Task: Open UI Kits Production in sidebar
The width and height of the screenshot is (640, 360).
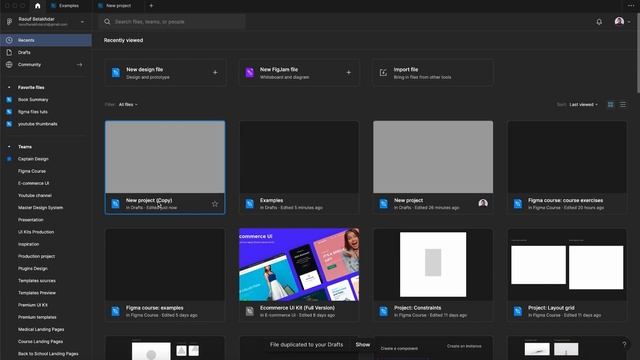Action: point(36,232)
